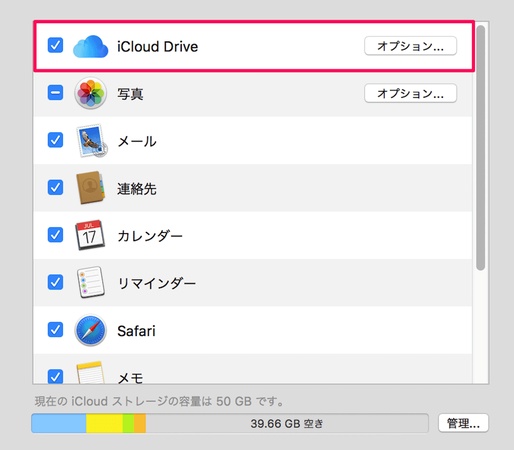Uncheck the メール checkbox
Screen dimensions: 514x450
coord(55,140)
